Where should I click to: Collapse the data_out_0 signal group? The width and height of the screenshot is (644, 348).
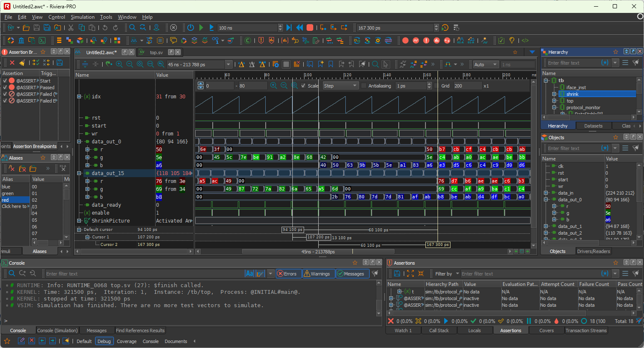(79, 142)
